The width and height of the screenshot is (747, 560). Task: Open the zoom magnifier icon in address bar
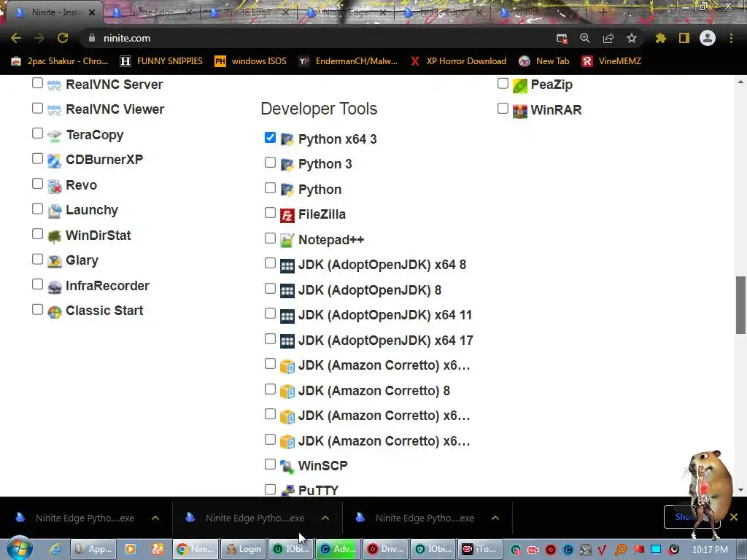click(584, 38)
